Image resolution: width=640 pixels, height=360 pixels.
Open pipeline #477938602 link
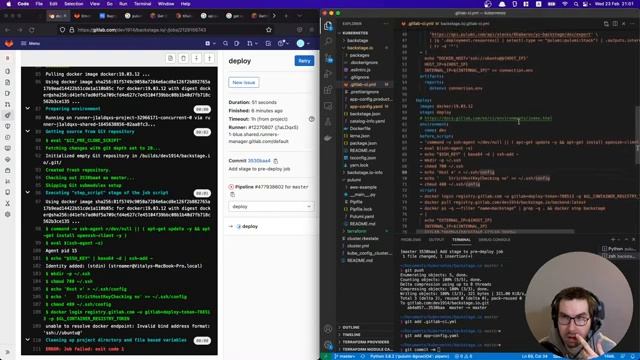point(269,187)
